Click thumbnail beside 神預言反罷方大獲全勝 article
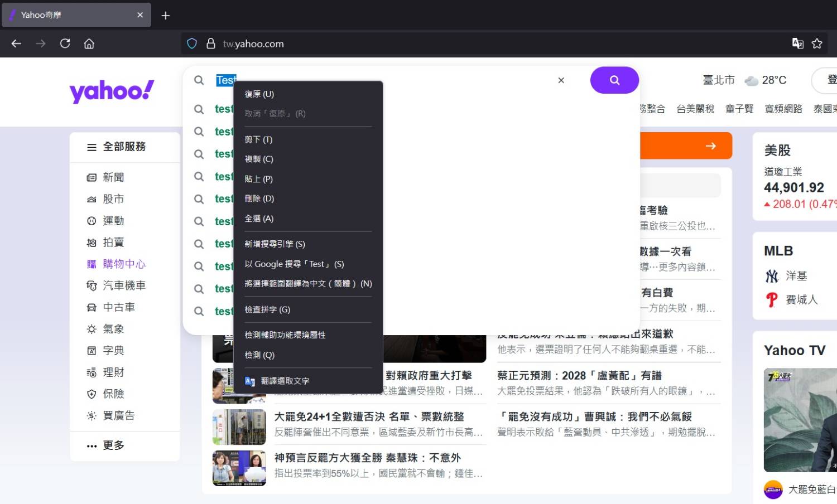The height and width of the screenshot is (504, 837). coord(239,468)
